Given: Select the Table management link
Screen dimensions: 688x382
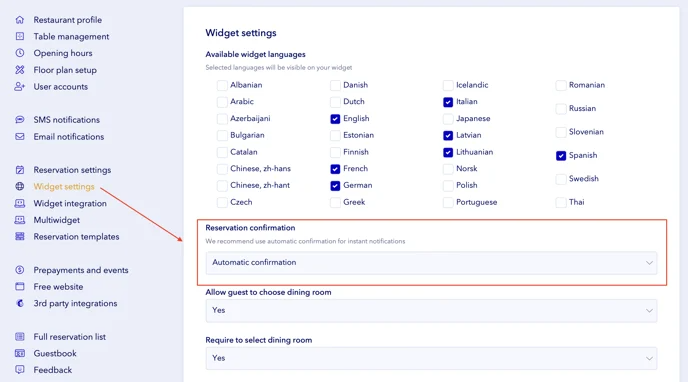Looking at the screenshot, I should pos(72,36).
